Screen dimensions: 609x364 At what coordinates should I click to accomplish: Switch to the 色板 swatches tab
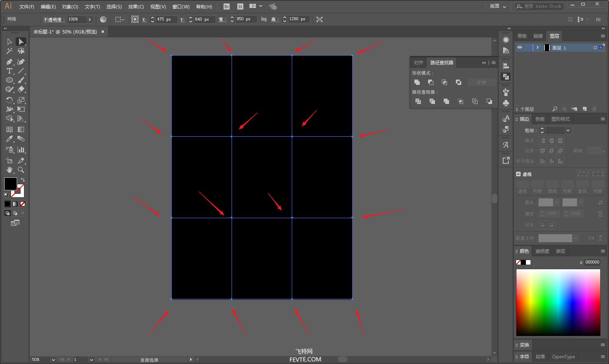[540, 119]
